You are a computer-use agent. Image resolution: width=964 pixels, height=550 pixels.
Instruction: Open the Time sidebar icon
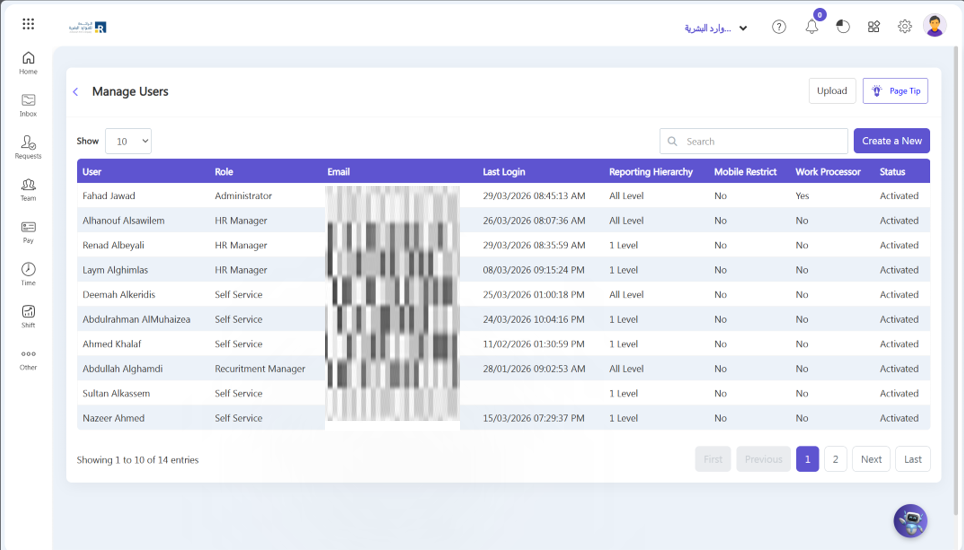coord(28,274)
